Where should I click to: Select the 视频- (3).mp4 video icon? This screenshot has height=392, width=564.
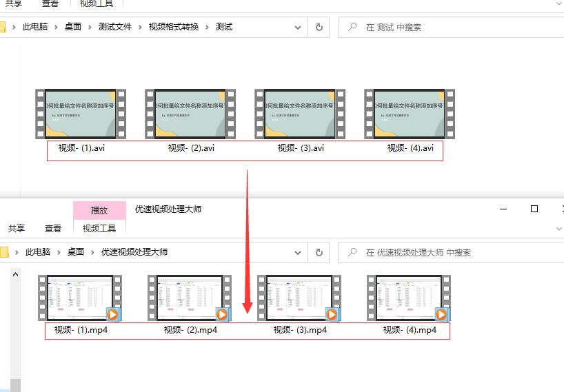coord(299,298)
